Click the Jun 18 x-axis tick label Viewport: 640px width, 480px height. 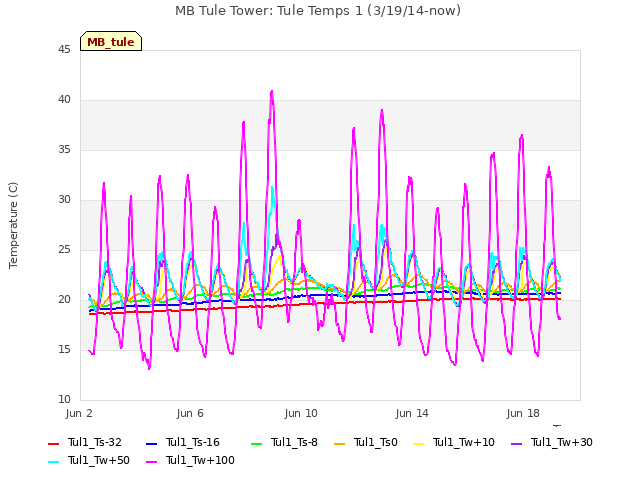click(523, 413)
